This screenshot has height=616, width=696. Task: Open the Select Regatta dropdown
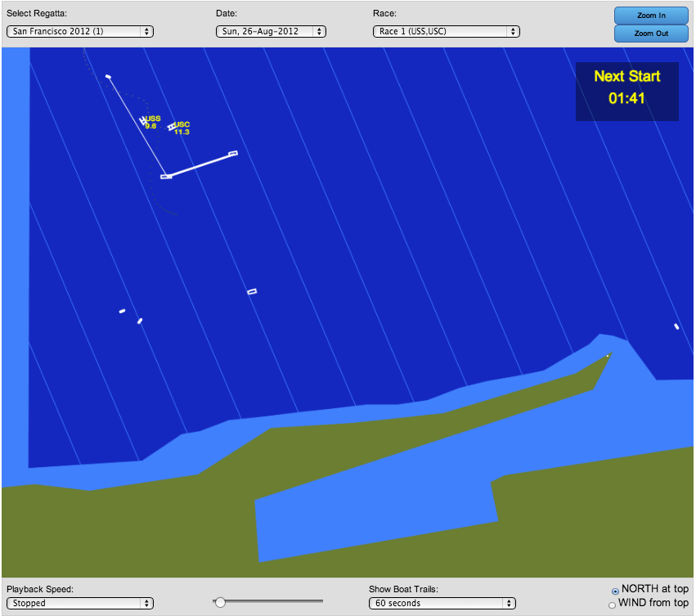[79, 31]
